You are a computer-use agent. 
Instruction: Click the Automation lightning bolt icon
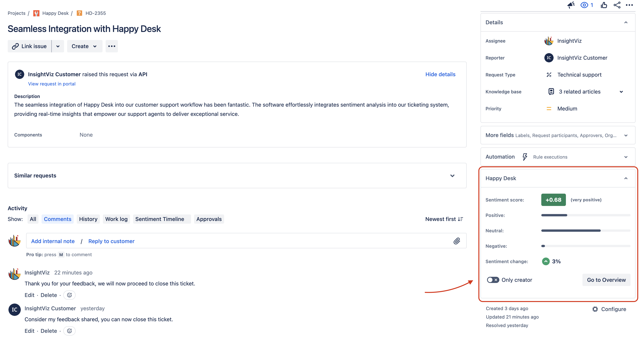point(525,157)
